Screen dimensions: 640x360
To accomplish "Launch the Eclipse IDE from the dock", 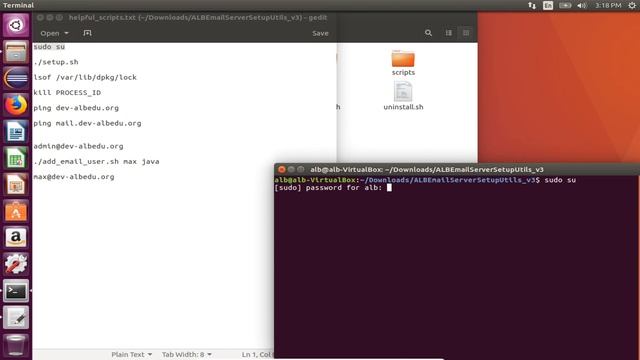I will 16,78.
